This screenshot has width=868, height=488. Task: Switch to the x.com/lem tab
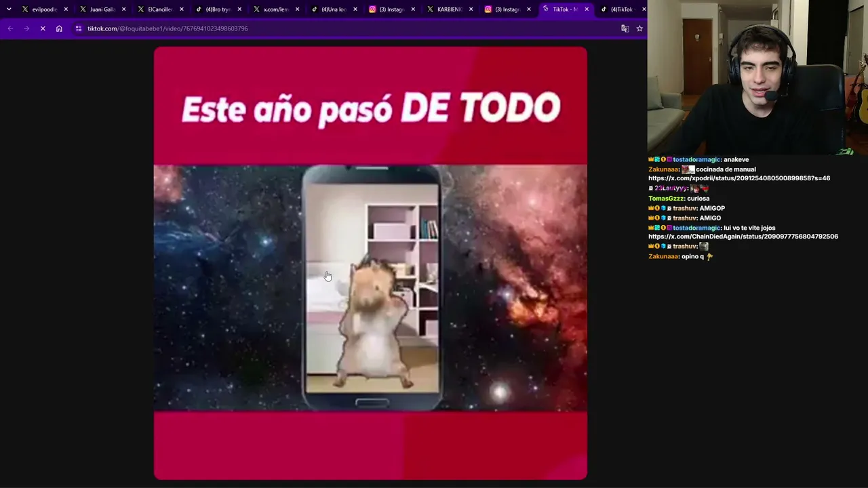click(276, 9)
